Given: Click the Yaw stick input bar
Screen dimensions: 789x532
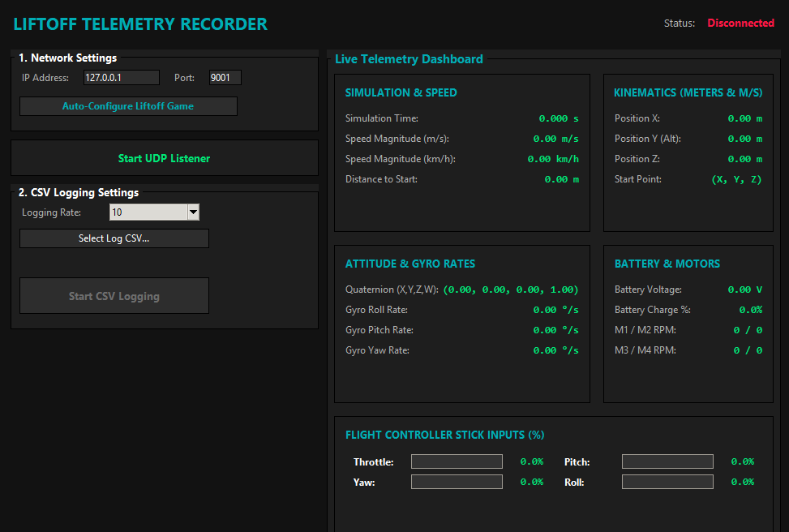Looking at the screenshot, I should point(457,482).
